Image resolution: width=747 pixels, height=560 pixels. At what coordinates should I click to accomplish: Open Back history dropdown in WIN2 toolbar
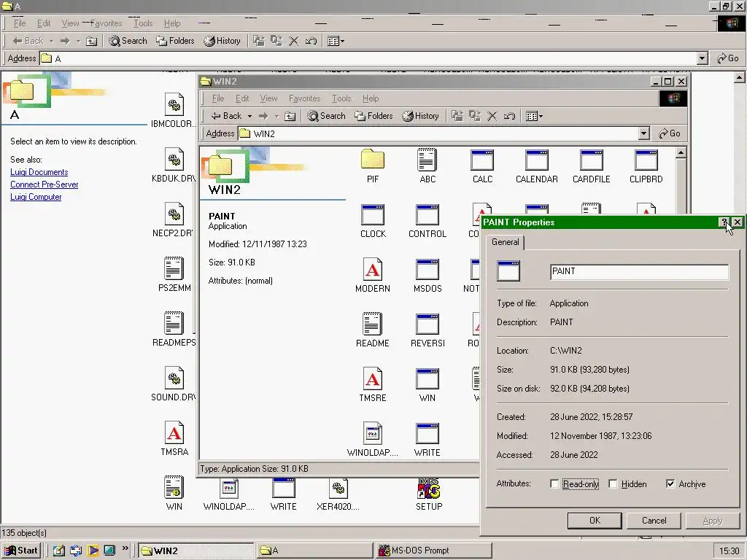pyautogui.click(x=249, y=116)
